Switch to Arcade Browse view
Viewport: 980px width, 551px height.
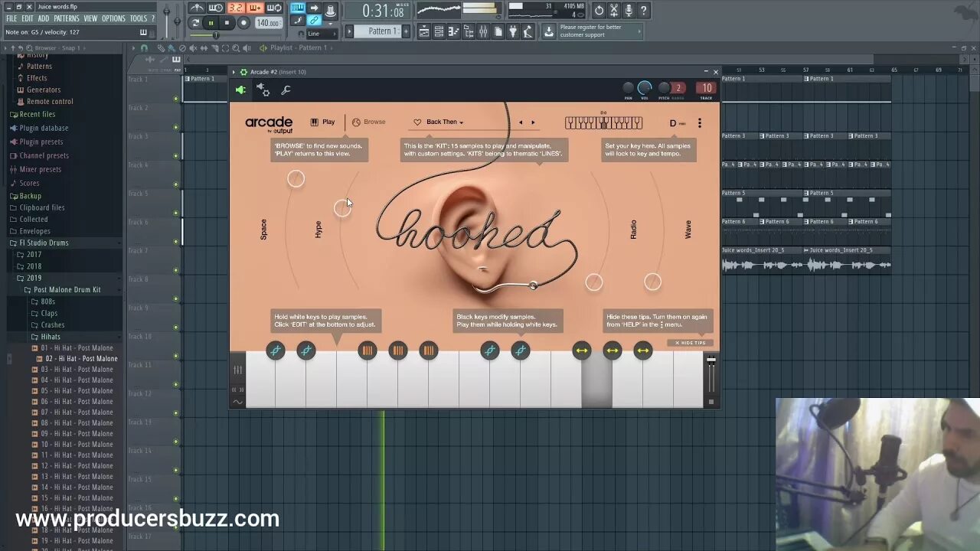pyautogui.click(x=368, y=122)
